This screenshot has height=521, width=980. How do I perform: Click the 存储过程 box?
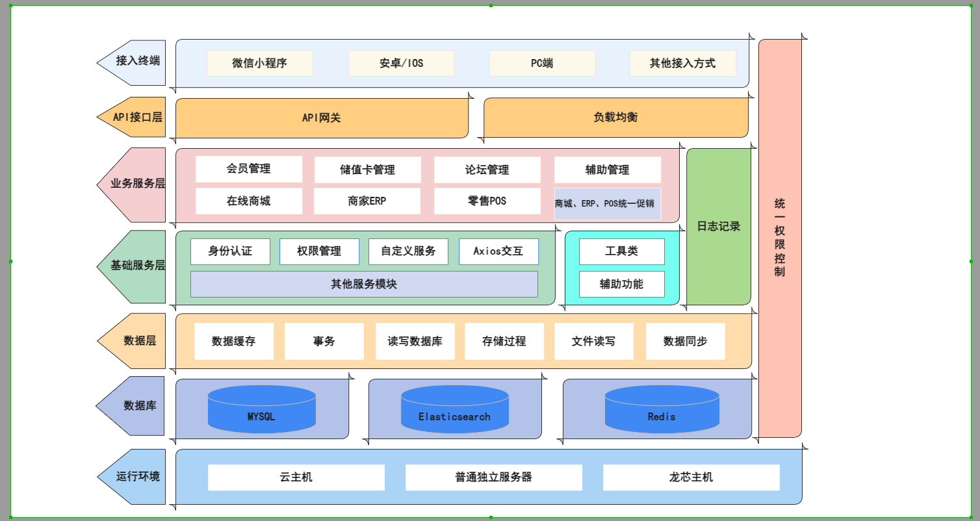pyautogui.click(x=504, y=342)
